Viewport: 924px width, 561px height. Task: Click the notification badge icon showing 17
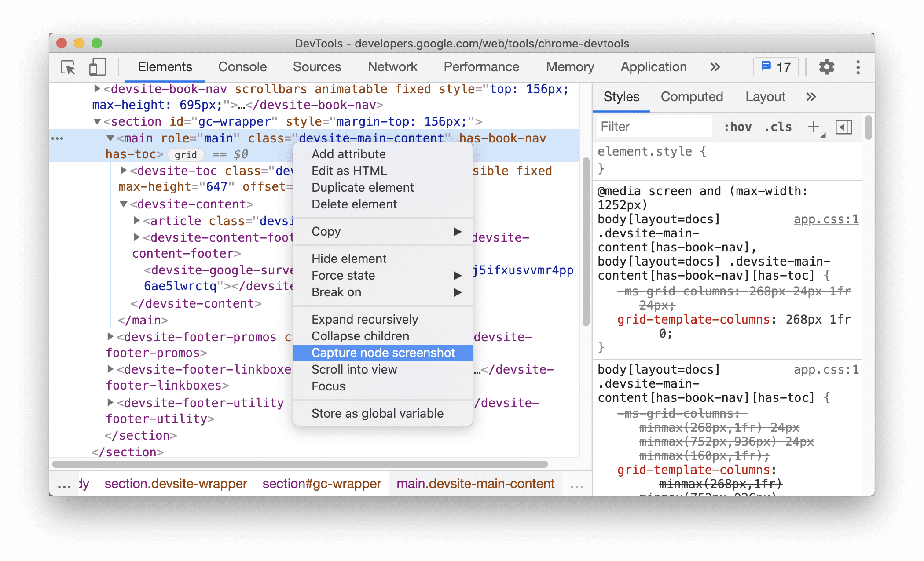click(x=777, y=67)
